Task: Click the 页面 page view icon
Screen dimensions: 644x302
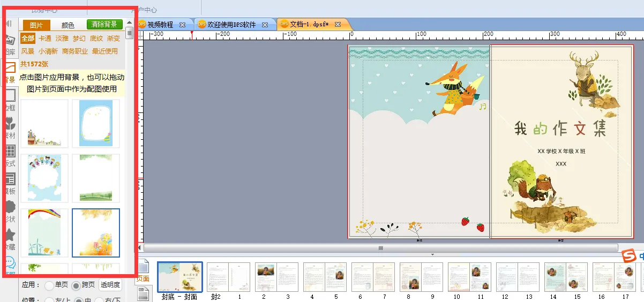Action: 143,270
